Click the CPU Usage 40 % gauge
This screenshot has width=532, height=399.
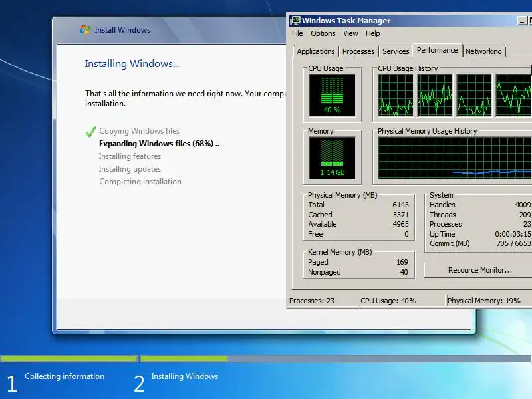click(x=332, y=96)
